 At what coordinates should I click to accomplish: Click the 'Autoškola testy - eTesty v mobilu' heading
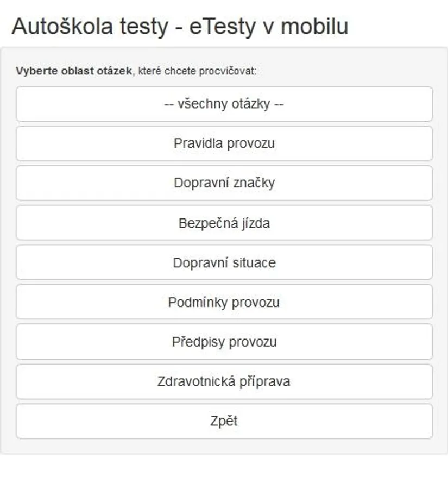click(x=180, y=27)
